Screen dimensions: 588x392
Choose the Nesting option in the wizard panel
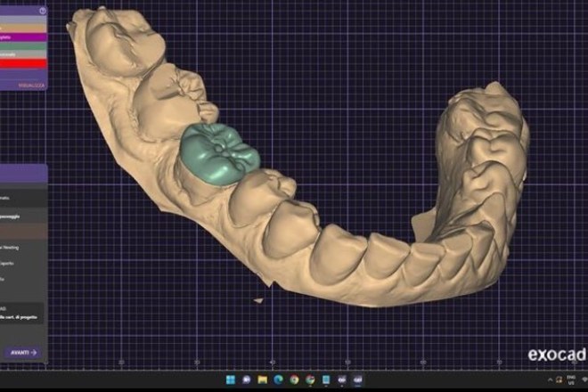tap(10, 248)
